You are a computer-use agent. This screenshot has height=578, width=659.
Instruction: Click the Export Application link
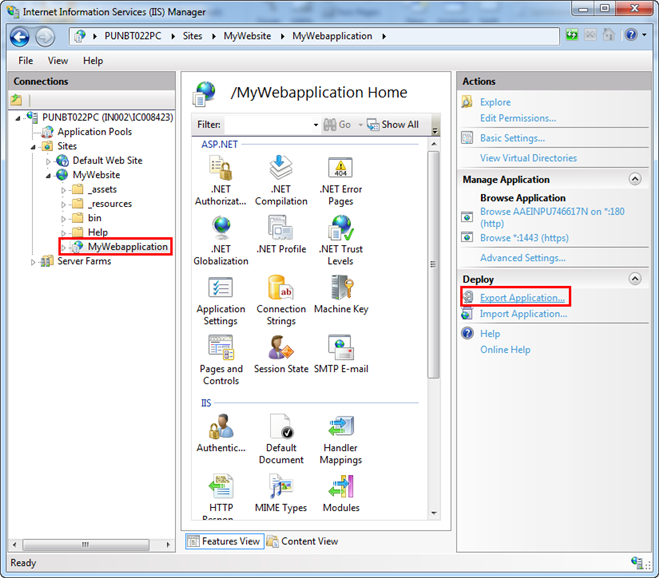(522, 297)
